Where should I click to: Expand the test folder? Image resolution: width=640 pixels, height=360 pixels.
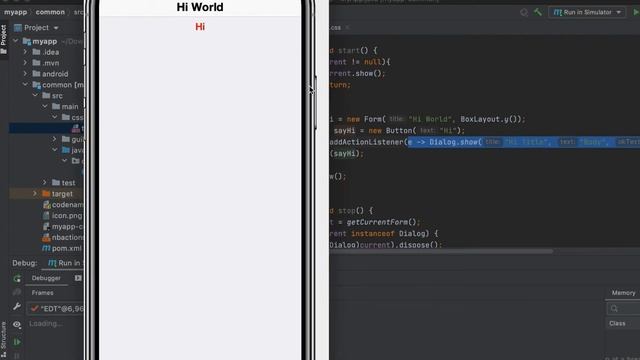tap(45, 183)
